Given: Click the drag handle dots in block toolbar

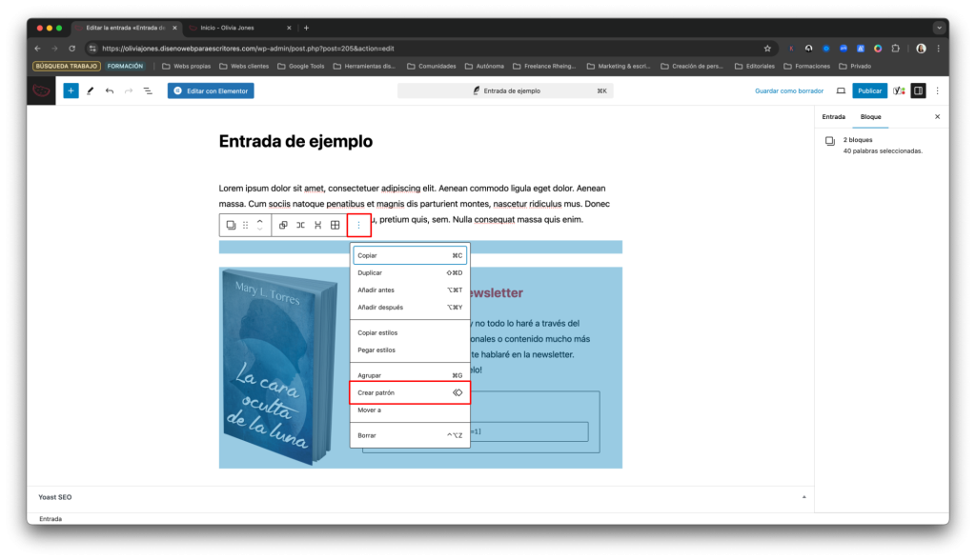Looking at the screenshot, I should click(x=246, y=226).
